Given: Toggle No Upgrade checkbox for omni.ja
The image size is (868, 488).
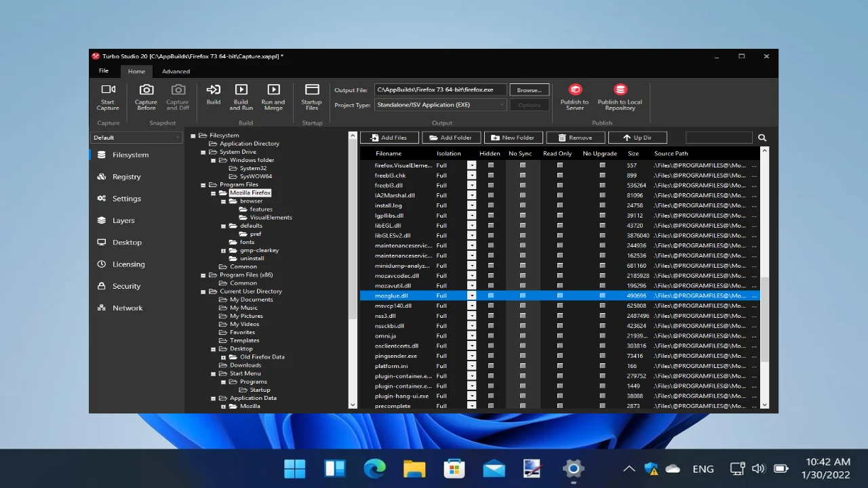Looking at the screenshot, I should click(x=602, y=335).
